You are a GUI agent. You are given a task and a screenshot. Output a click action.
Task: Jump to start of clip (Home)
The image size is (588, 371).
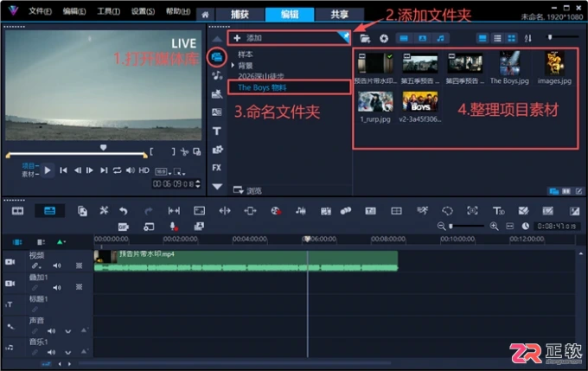point(63,170)
